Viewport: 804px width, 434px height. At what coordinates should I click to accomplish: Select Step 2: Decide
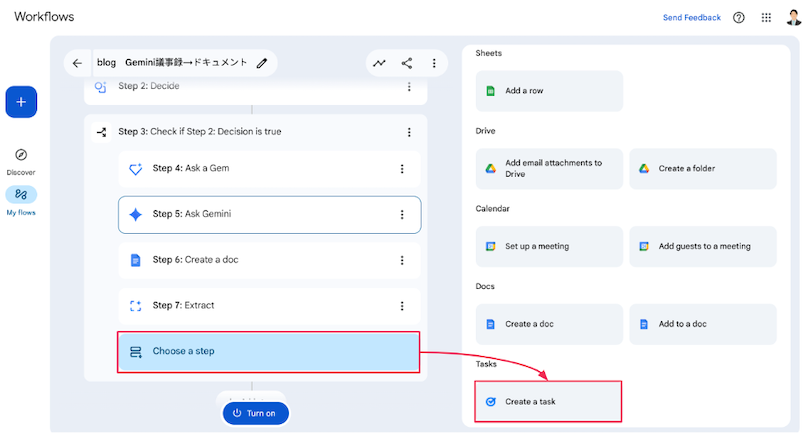[x=255, y=88]
